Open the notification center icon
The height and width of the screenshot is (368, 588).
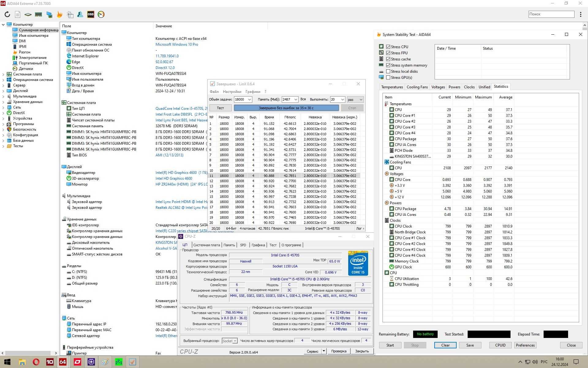(576, 362)
